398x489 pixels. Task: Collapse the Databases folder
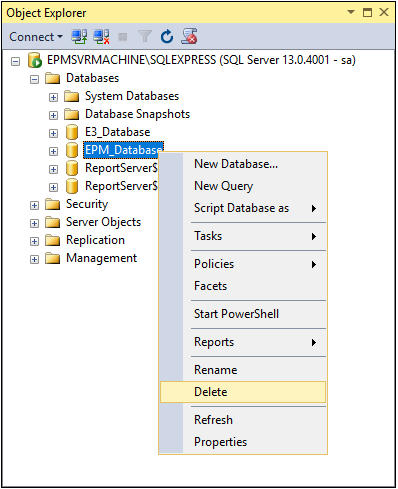(34, 79)
